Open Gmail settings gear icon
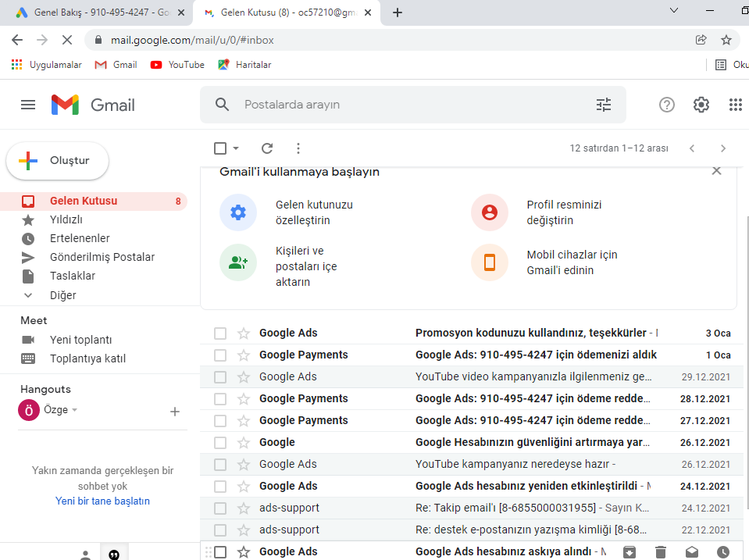The width and height of the screenshot is (749, 560). coord(701,104)
